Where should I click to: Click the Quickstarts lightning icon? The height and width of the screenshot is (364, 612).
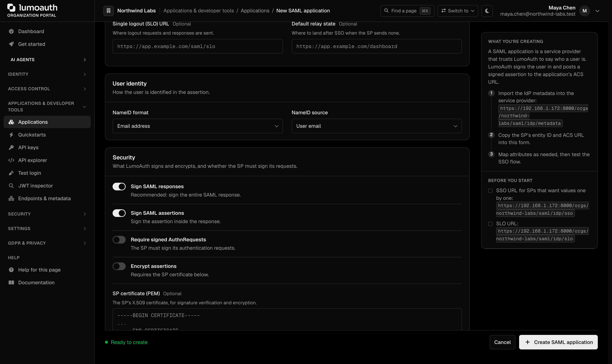tap(11, 135)
